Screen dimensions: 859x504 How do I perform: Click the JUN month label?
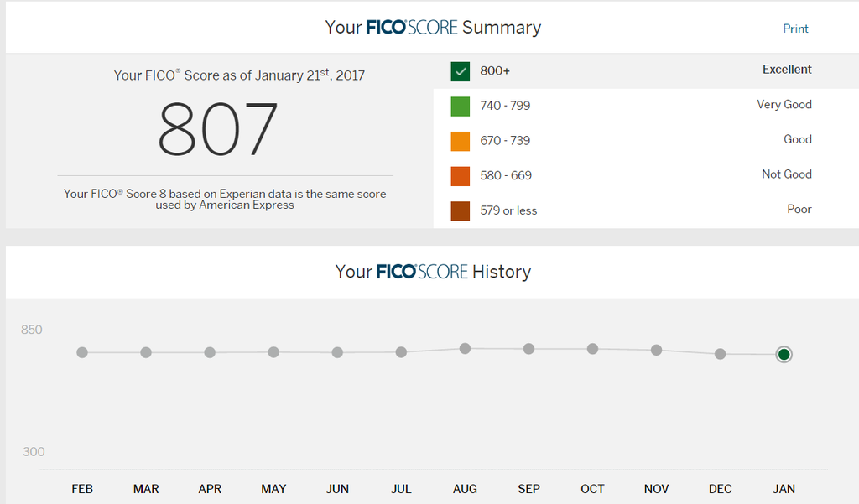click(337, 489)
